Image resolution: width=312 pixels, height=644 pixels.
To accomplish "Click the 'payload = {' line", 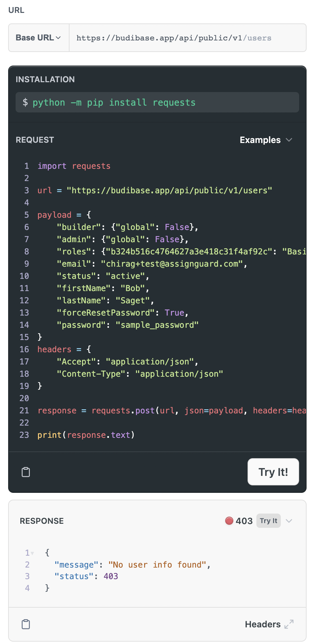I will (x=64, y=215).
